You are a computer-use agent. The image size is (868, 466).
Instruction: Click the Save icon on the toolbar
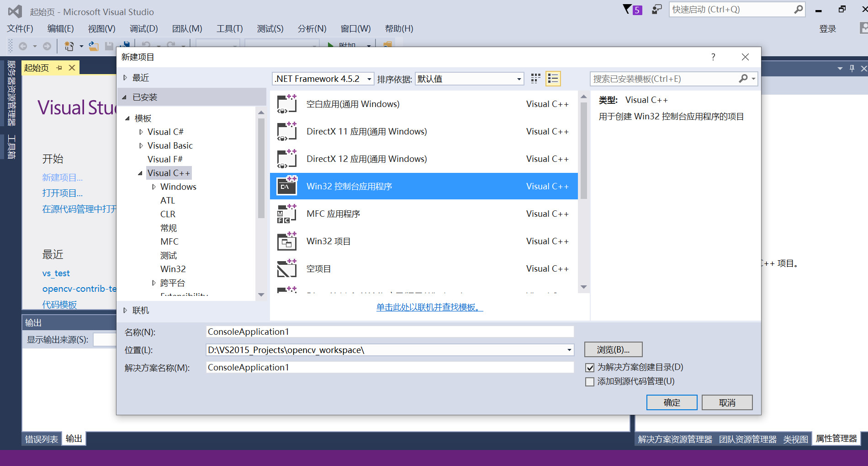coord(109,46)
